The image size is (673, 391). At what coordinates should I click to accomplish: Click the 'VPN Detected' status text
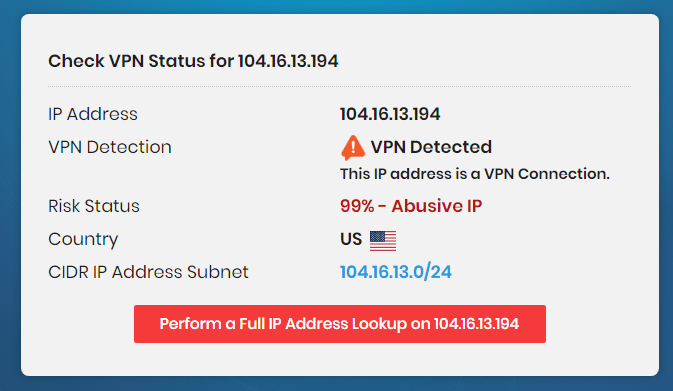pyautogui.click(x=431, y=147)
